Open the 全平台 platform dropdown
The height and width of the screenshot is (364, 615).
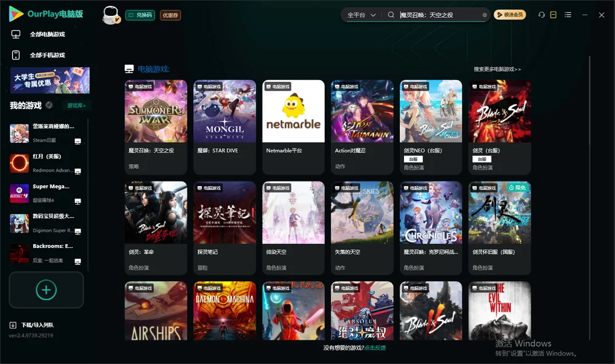[361, 15]
